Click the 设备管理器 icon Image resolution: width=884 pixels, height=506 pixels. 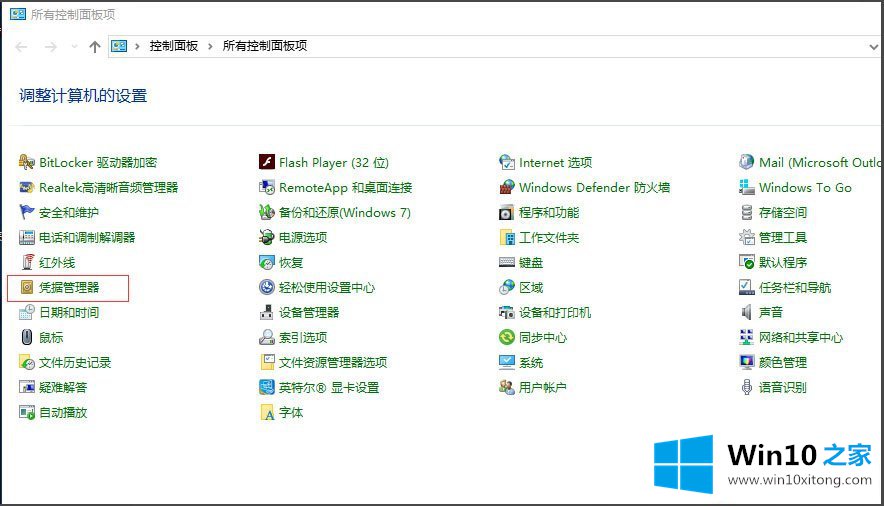(267, 312)
